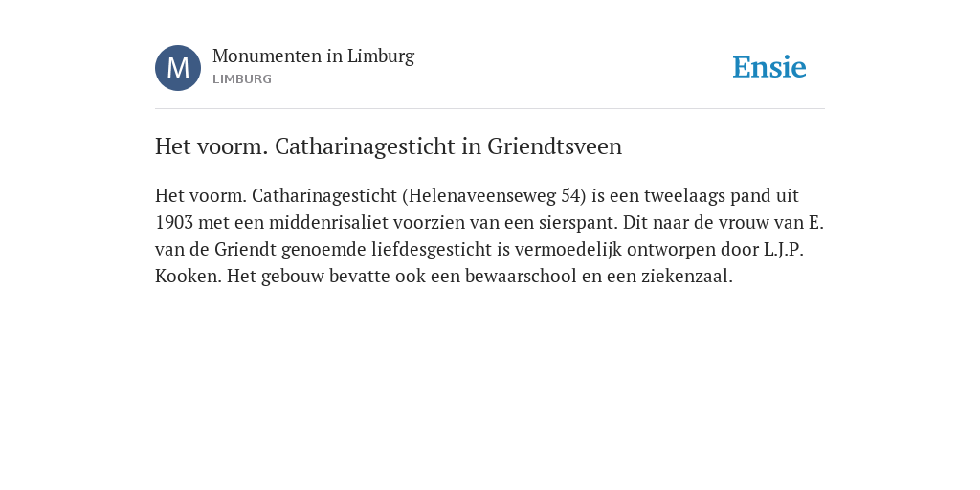Click the heading Het voorm. Catharinagesticht in Griendtsveen
The image size is (980, 490).
(389, 146)
